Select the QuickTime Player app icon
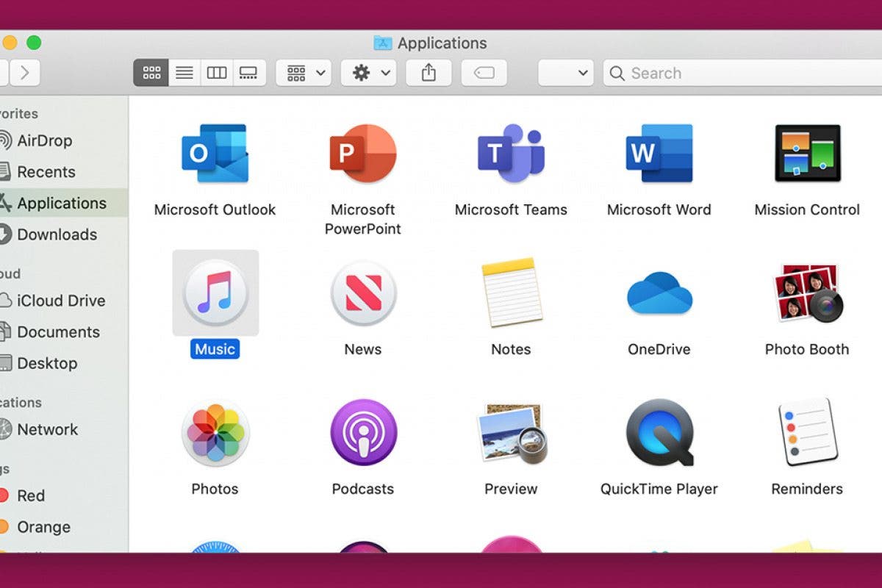Screen dimensions: 882x588 tap(659, 432)
